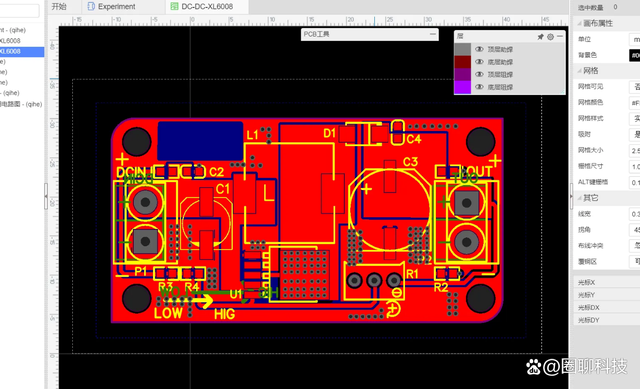640x389 pixels.
Task: Collapse the right properties panel handle
Action: tap(571, 196)
